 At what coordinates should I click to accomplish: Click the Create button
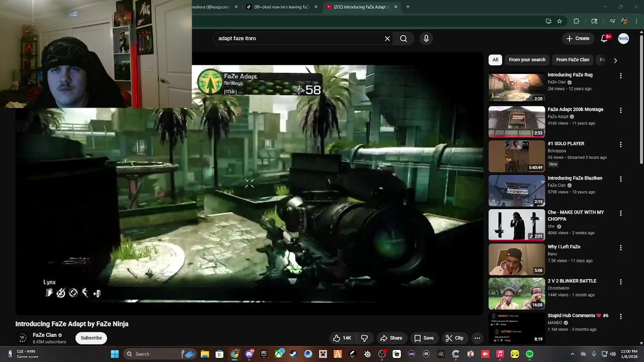point(578,38)
